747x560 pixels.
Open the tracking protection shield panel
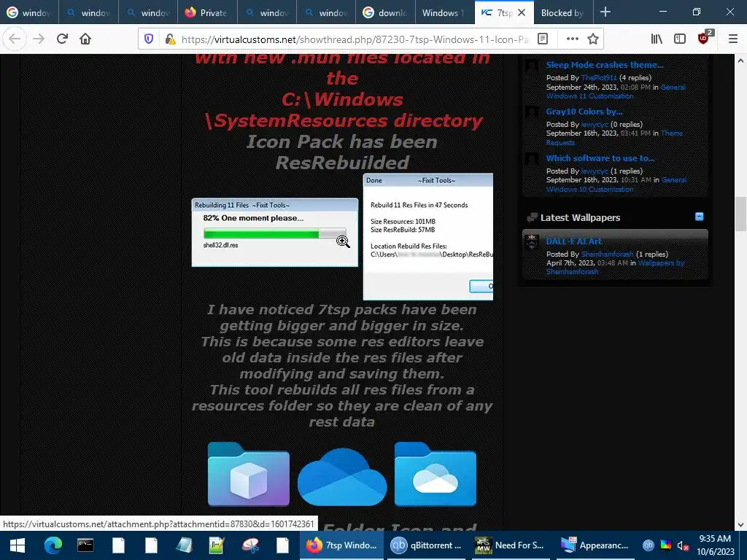coord(149,39)
